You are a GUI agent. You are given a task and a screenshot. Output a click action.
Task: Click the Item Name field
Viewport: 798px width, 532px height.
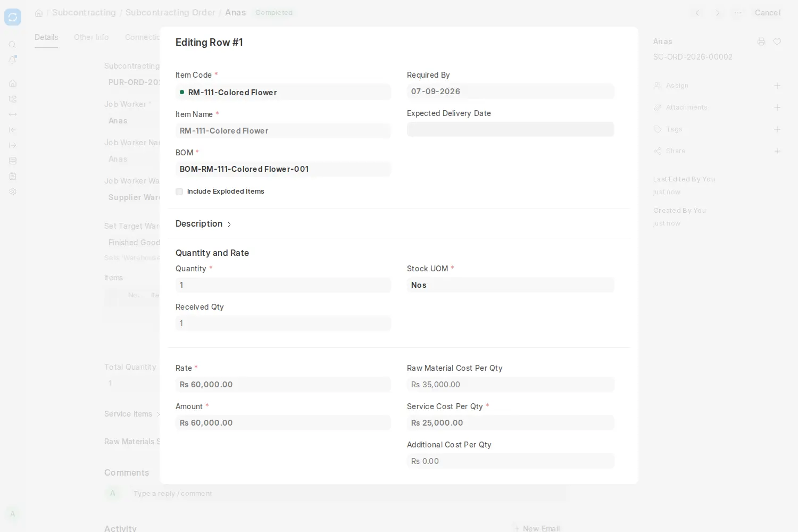(x=283, y=131)
